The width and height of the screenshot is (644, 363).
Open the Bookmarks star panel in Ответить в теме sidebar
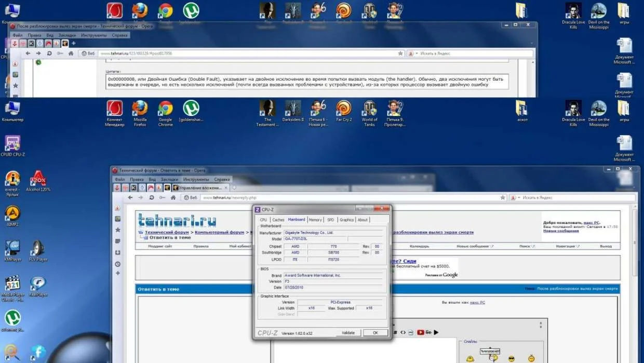(x=118, y=230)
